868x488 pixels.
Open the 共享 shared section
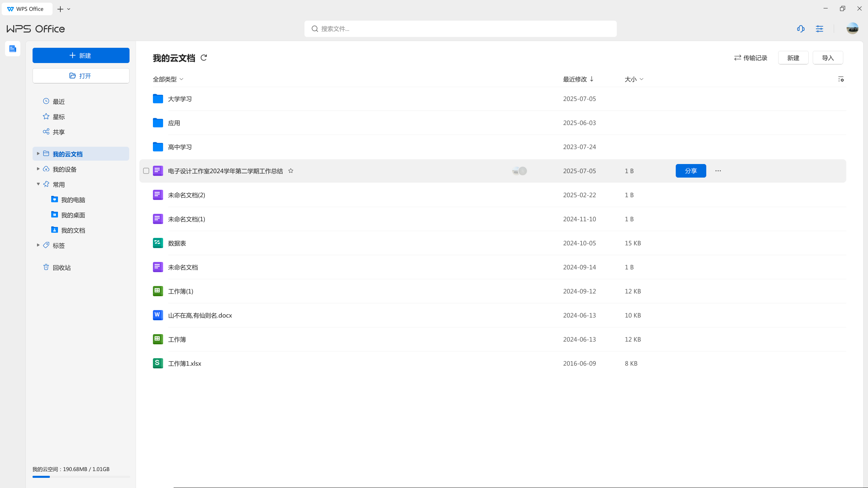tap(81, 132)
